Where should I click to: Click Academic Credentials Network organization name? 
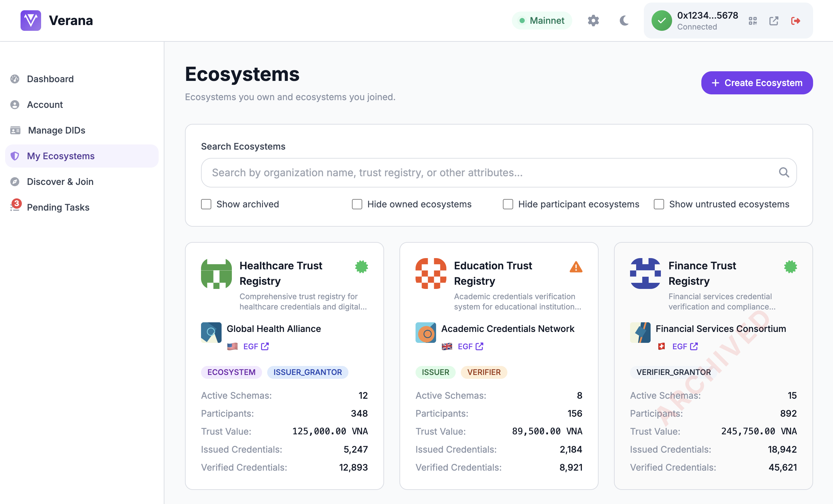[x=507, y=329]
